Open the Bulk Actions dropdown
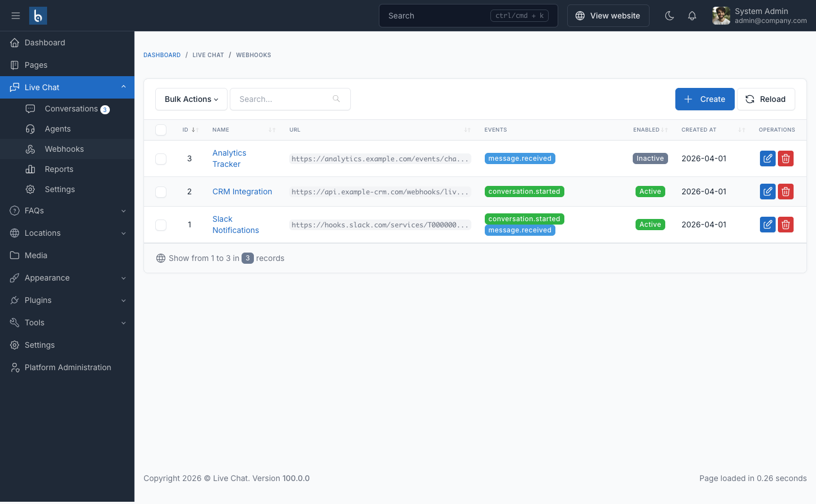Screen dimensions: 816x504 click(x=191, y=99)
